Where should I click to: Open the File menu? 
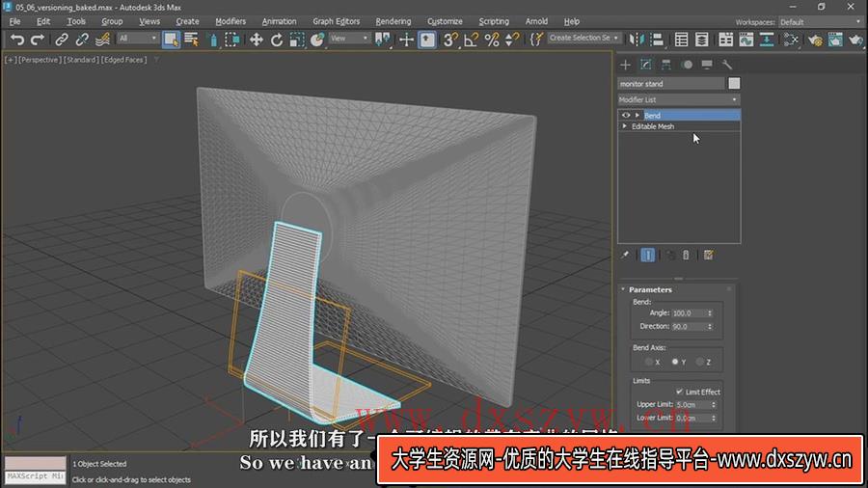14,21
